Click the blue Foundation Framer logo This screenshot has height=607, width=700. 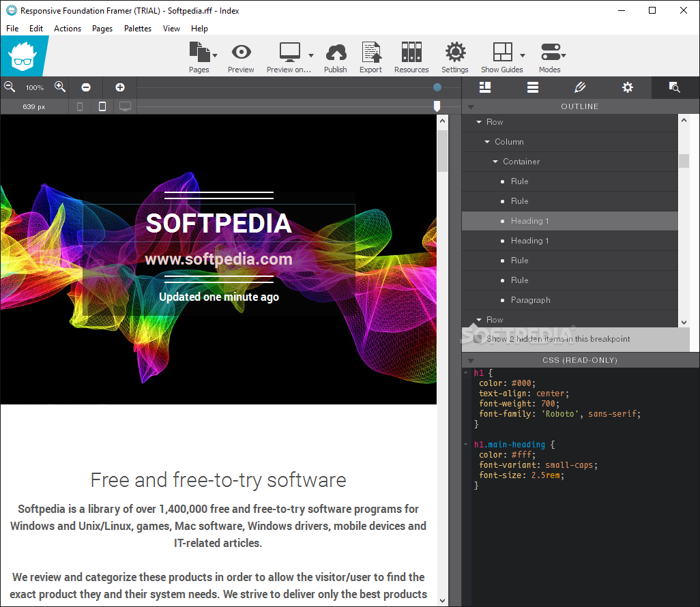pos(23,56)
